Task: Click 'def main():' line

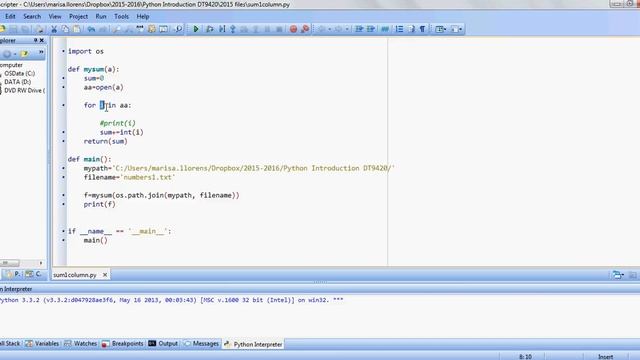Action: (89, 159)
